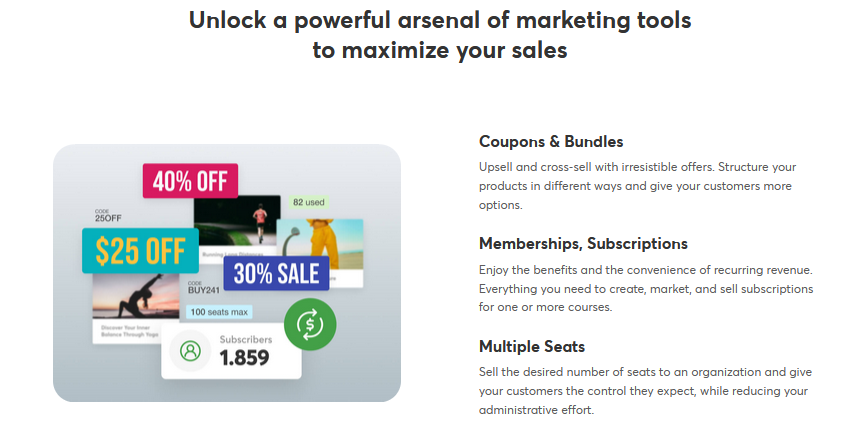Click the recurring revenue description paragraph
Image resolution: width=849 pixels, height=438 pixels.
coord(646,289)
